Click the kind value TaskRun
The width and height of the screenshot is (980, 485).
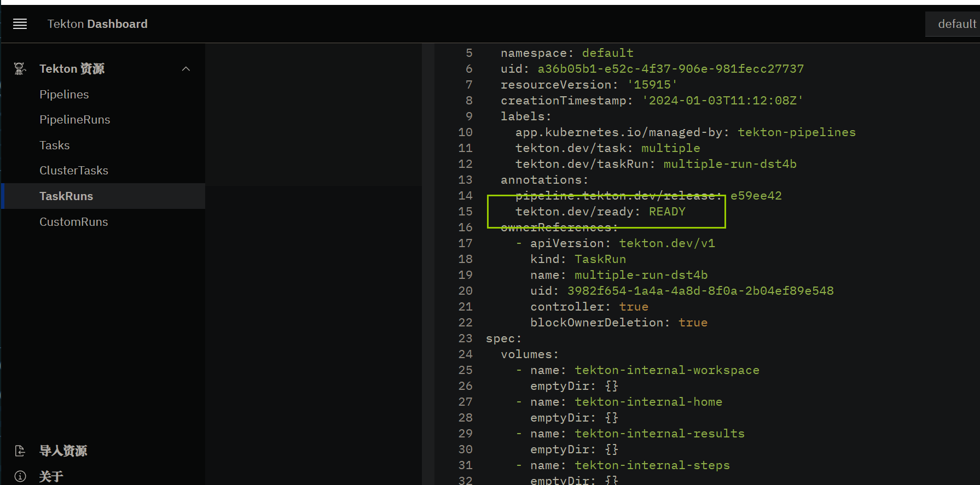pos(600,259)
